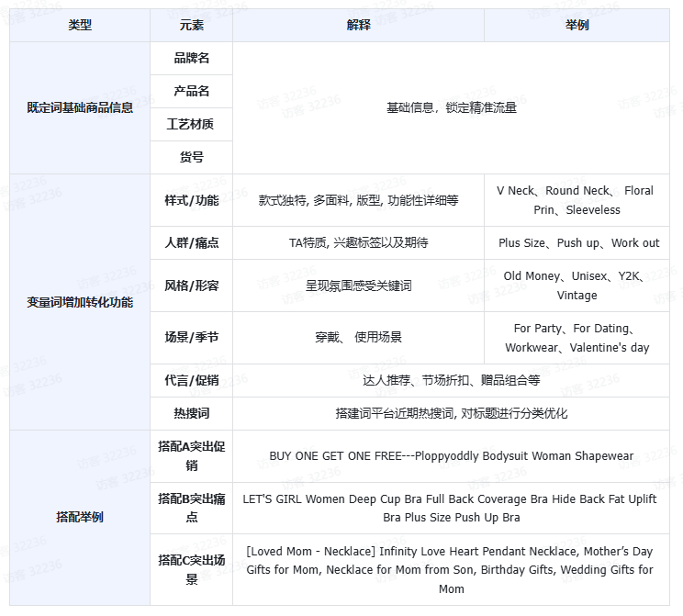Select the '工艺材质' cell
683x616 pixels.
click(191, 125)
